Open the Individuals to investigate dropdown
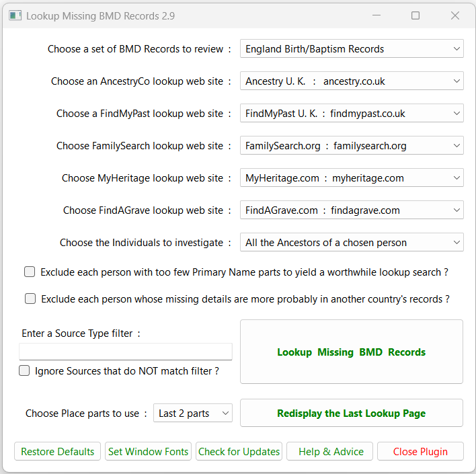The width and height of the screenshot is (476, 474). [352, 243]
